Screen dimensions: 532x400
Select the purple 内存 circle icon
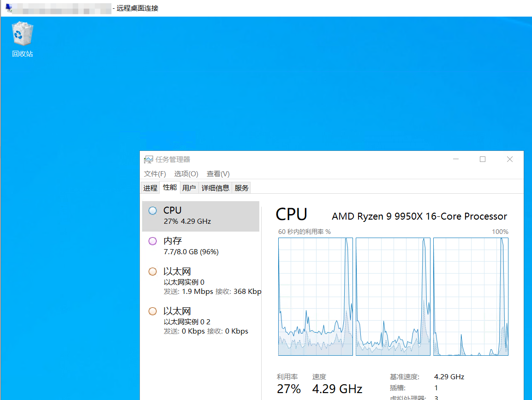[153, 241]
